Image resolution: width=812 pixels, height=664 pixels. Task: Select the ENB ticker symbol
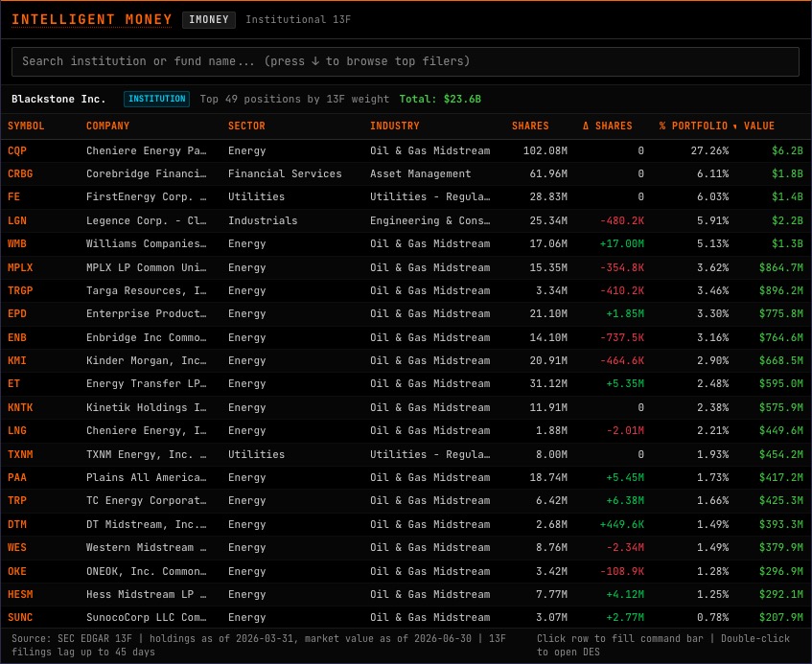(x=17, y=337)
